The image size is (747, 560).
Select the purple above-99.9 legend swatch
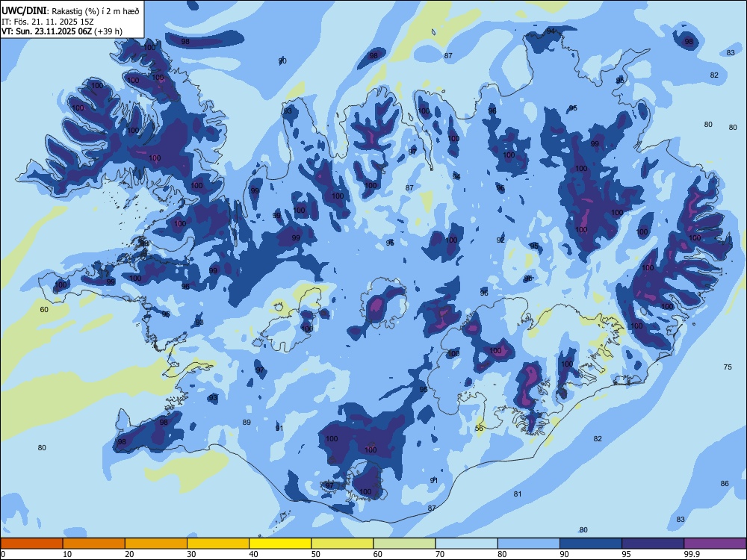[x=715, y=544]
